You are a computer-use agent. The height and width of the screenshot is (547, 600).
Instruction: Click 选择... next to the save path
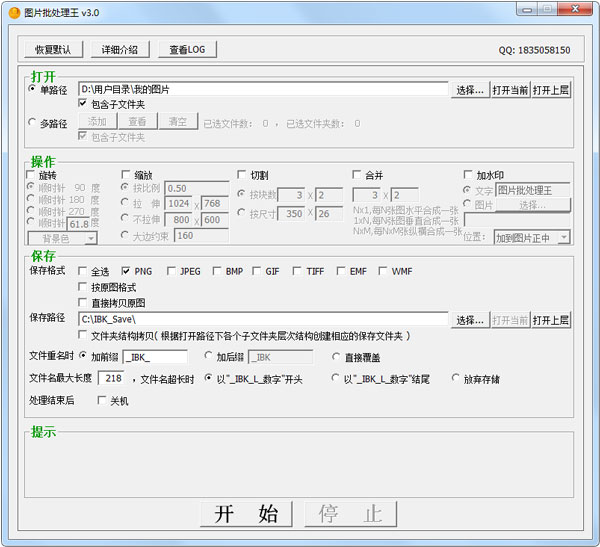pos(470,320)
